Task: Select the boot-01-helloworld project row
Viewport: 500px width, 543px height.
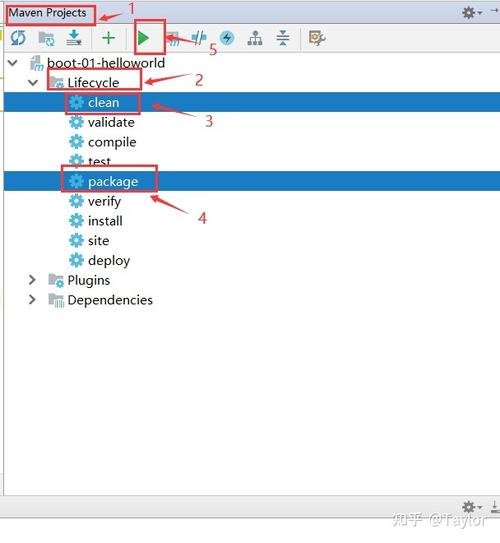Action: pyautogui.click(x=252, y=63)
